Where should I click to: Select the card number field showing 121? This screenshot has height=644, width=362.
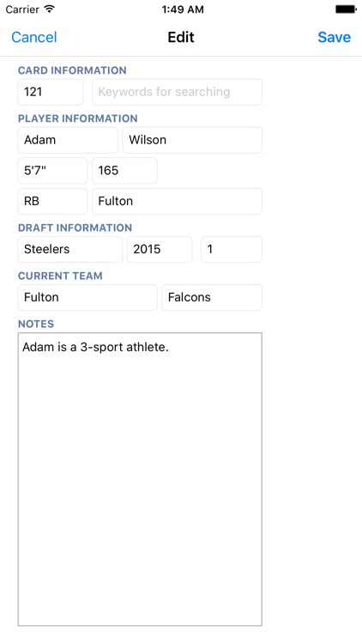click(x=51, y=92)
